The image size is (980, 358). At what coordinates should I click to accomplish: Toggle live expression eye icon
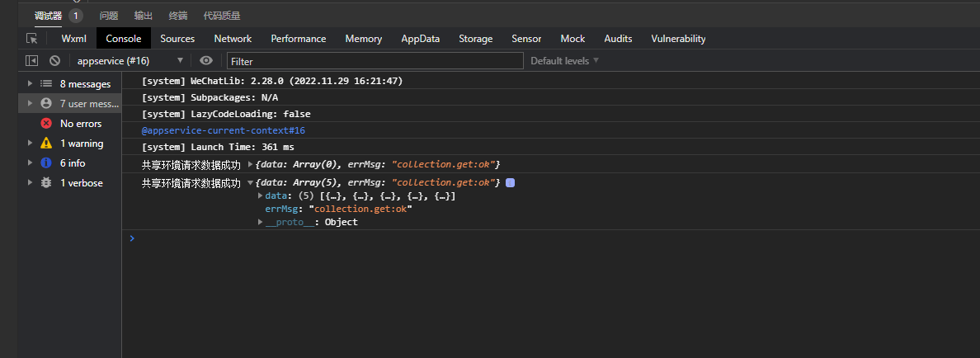[206, 60]
